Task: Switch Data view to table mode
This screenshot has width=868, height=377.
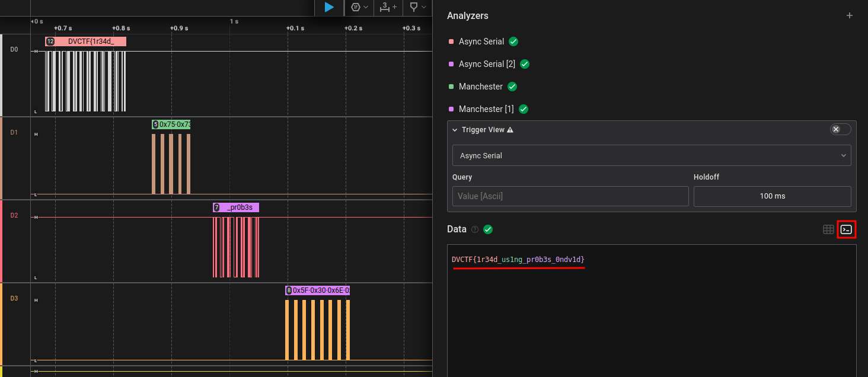Action: (828, 229)
